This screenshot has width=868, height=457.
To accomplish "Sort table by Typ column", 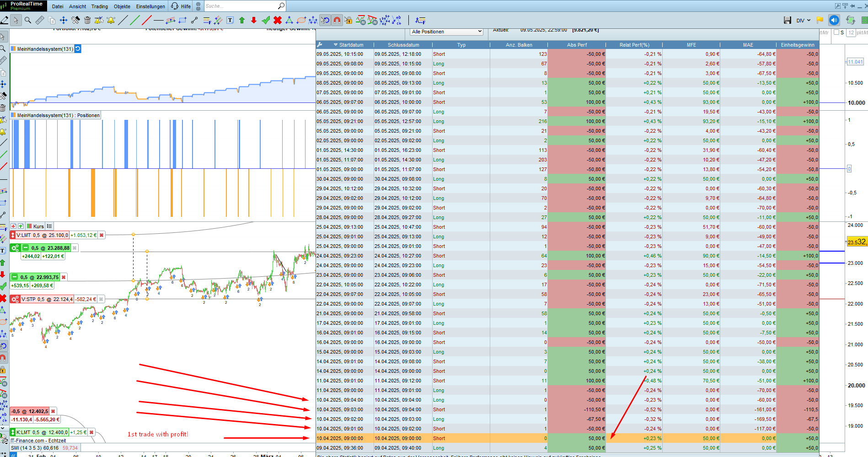I will tap(461, 45).
